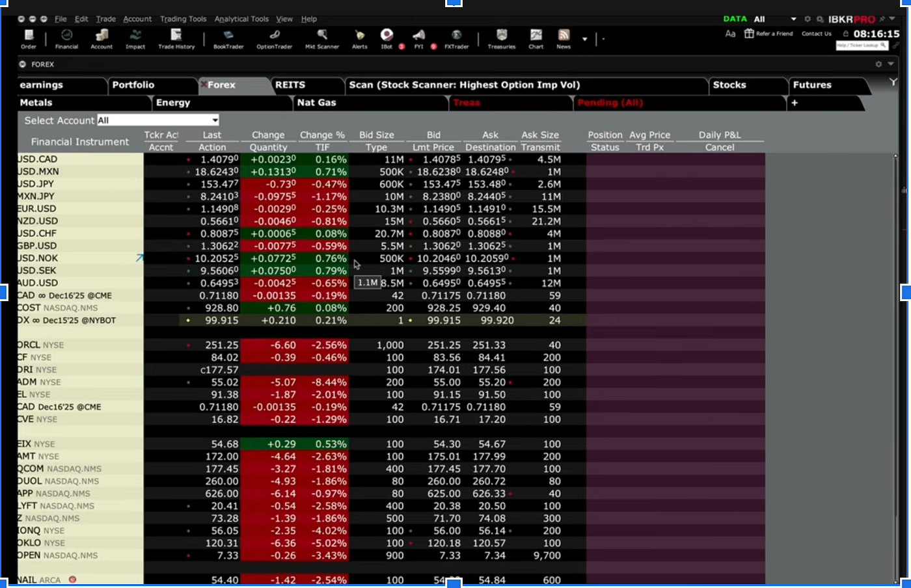Open the News feed icon
Image resolution: width=911 pixels, height=588 pixels.
click(x=564, y=38)
